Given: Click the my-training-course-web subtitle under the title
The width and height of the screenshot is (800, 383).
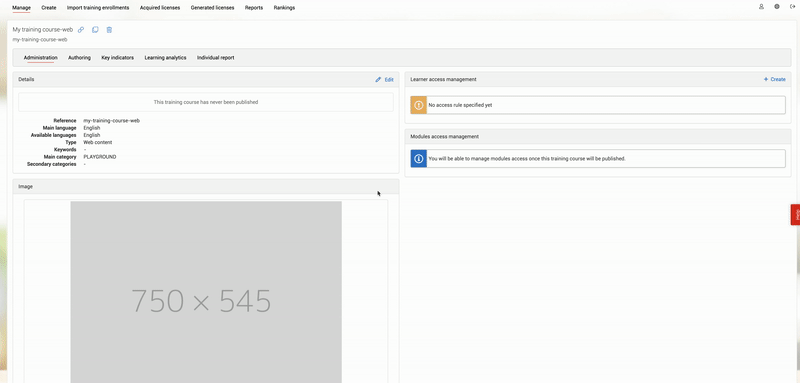Looking at the screenshot, I should (x=40, y=39).
